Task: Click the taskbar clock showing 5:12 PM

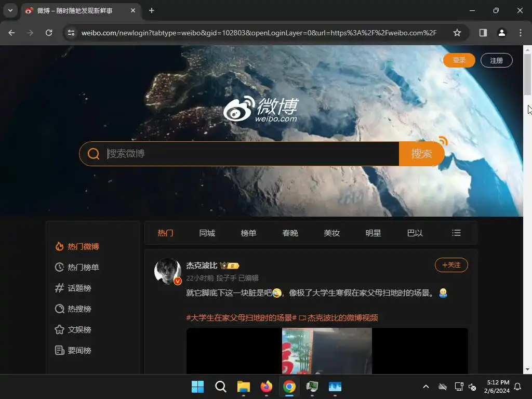Action: pos(497,387)
